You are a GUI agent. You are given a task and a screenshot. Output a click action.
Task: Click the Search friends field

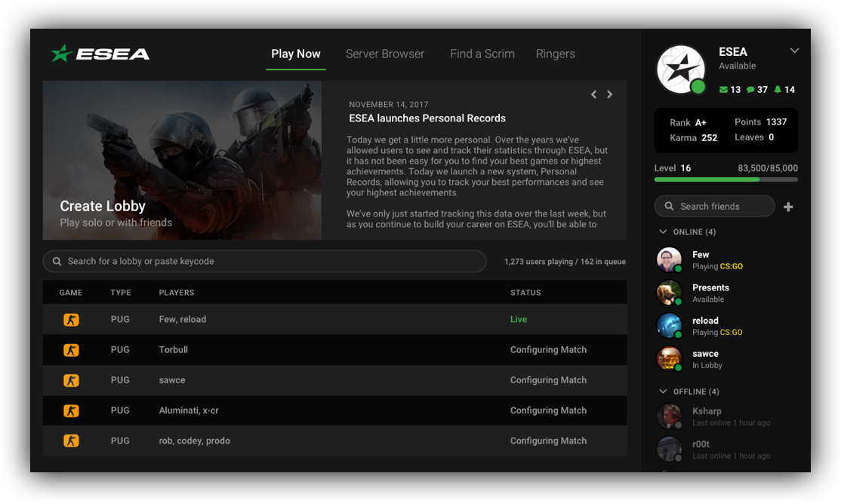[714, 206]
